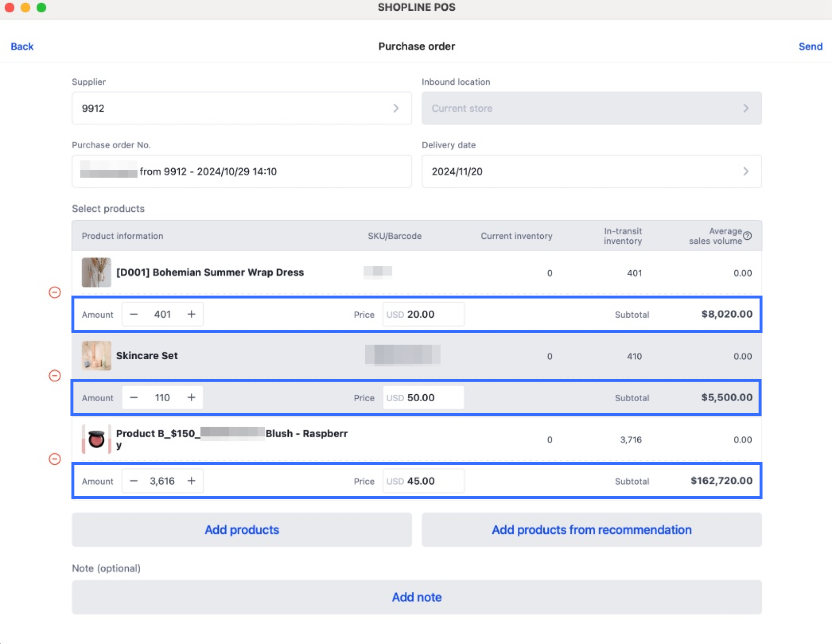Open the Supplier 9912 selector
The width and height of the screenshot is (832, 644).
pyautogui.click(x=241, y=108)
